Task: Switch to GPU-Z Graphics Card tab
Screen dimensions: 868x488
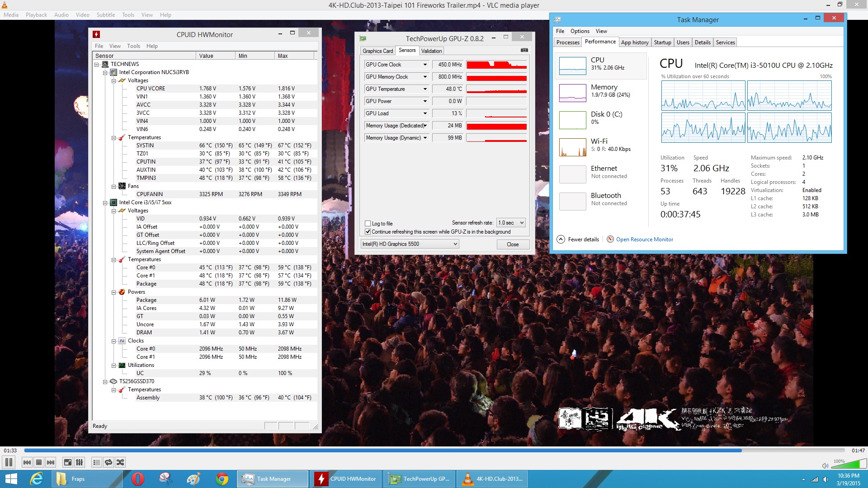Action: [x=377, y=51]
